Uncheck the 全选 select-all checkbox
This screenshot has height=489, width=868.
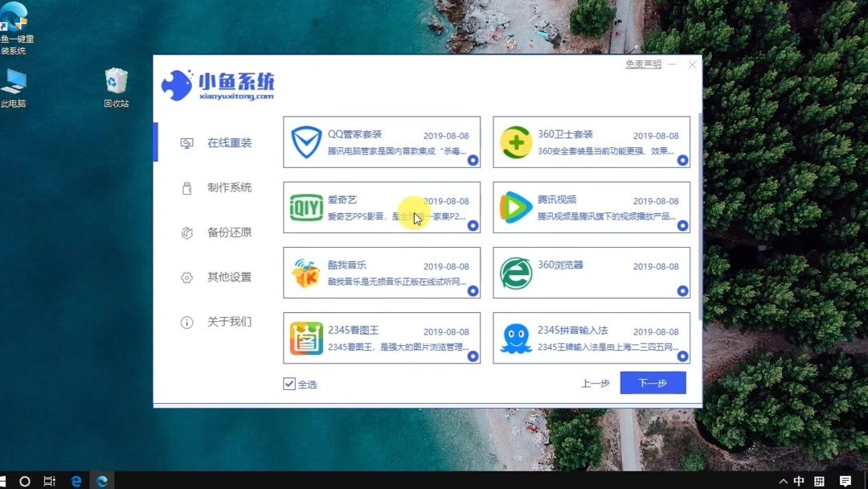289,384
